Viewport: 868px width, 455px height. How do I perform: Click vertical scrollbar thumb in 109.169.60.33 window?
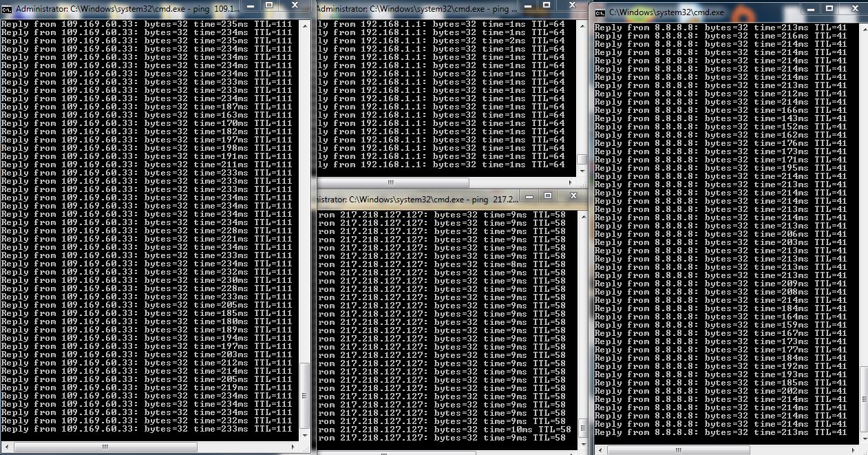(x=305, y=393)
